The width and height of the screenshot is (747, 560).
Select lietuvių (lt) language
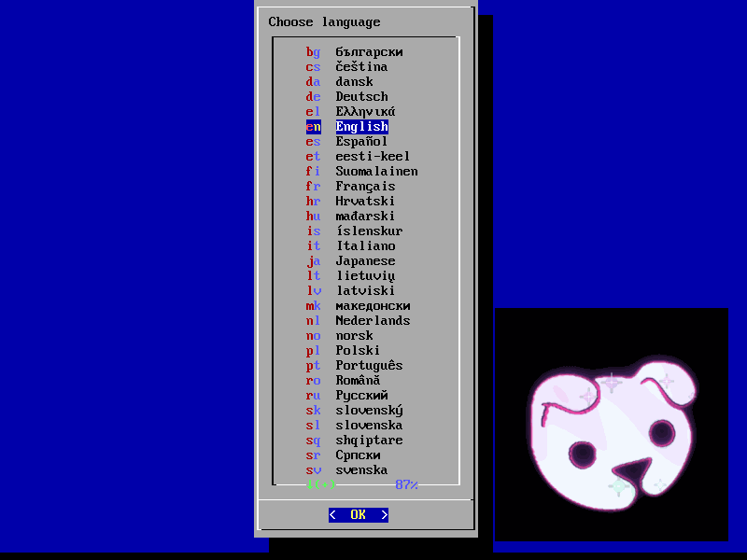[x=351, y=275]
